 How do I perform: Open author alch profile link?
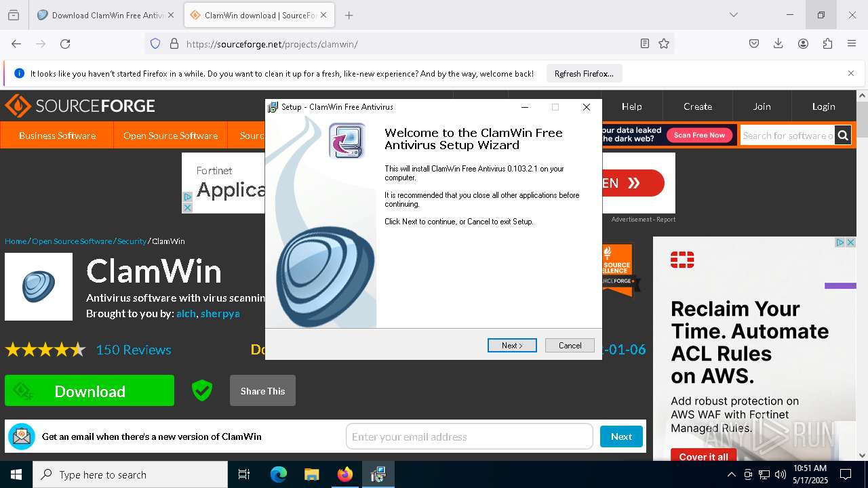[x=186, y=314]
